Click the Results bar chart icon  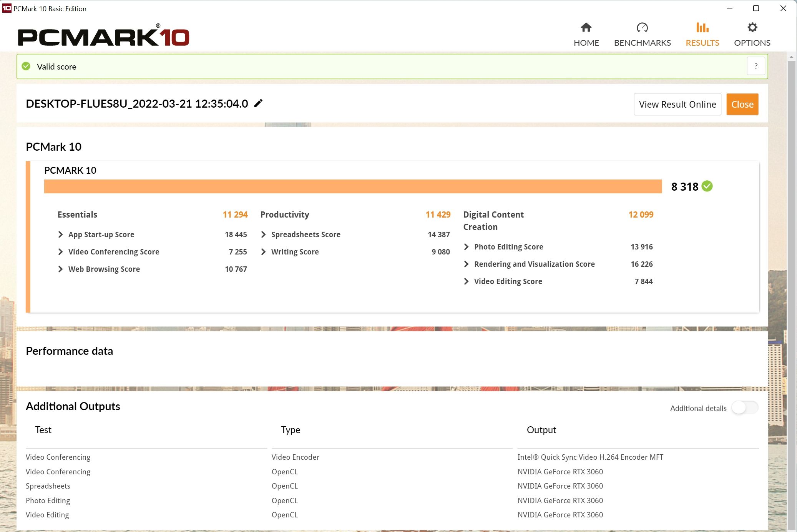[x=702, y=27]
